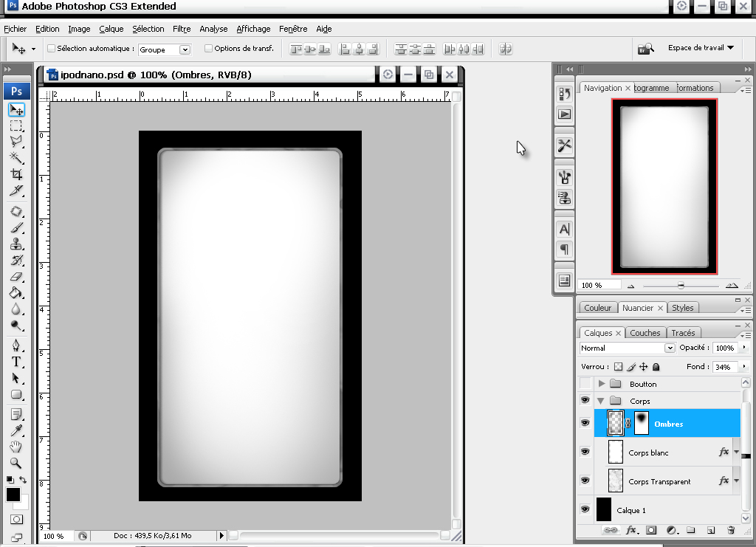
Task: Click the foreground color swatch
Action: (x=13, y=495)
